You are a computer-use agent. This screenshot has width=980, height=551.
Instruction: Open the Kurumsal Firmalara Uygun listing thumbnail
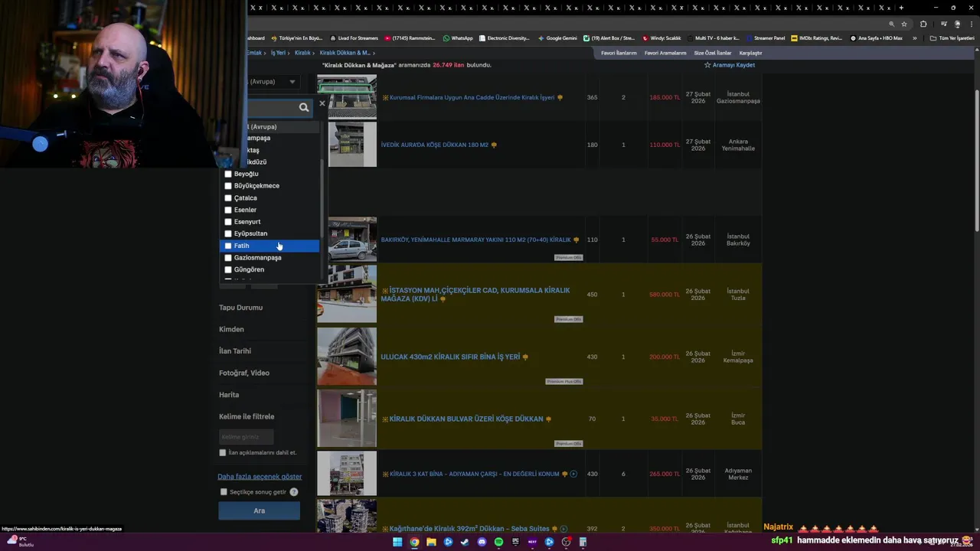[x=347, y=96]
